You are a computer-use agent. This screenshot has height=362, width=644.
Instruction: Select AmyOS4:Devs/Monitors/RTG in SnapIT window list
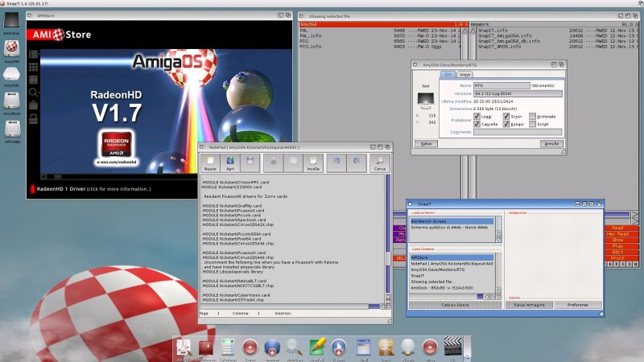(x=452, y=269)
